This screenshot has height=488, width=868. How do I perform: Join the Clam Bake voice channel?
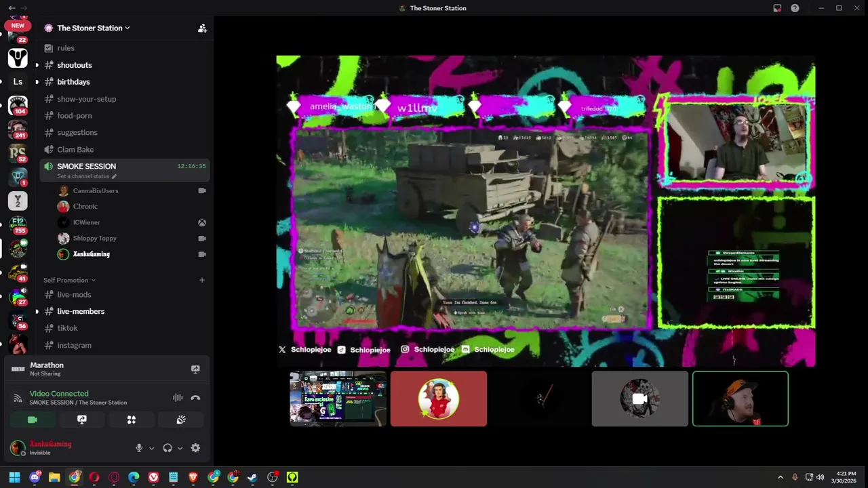point(75,150)
